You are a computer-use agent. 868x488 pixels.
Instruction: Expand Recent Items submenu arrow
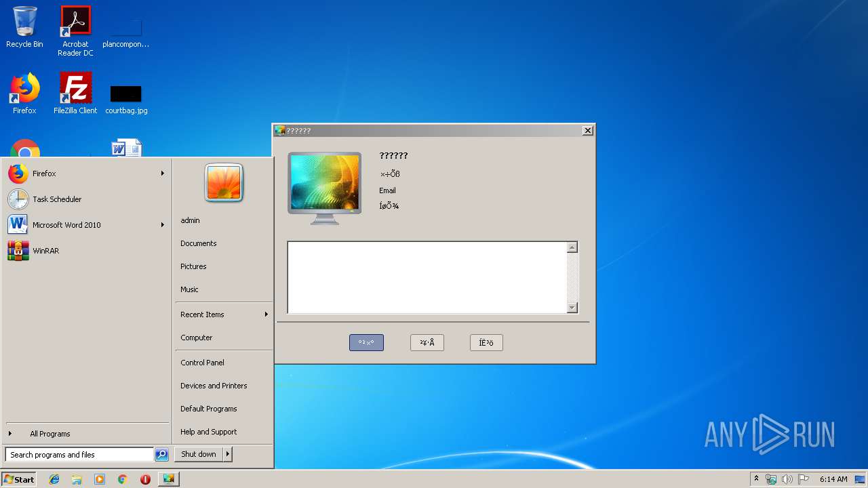[x=266, y=314]
